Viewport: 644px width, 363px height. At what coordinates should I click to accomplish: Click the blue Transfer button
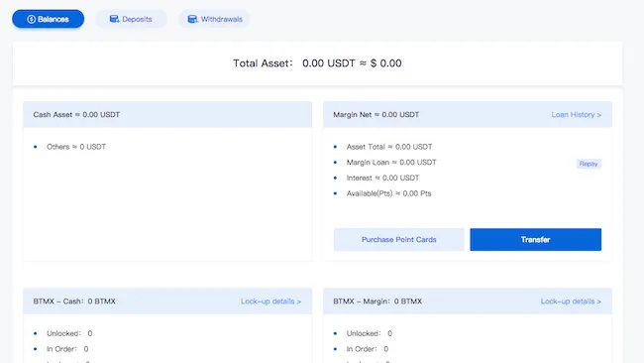click(536, 240)
